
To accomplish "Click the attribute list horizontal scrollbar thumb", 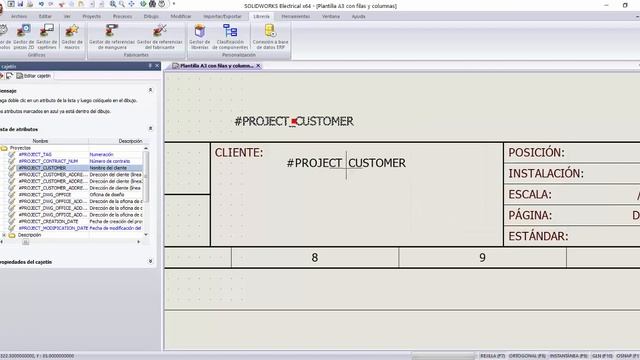I will 25,242.
